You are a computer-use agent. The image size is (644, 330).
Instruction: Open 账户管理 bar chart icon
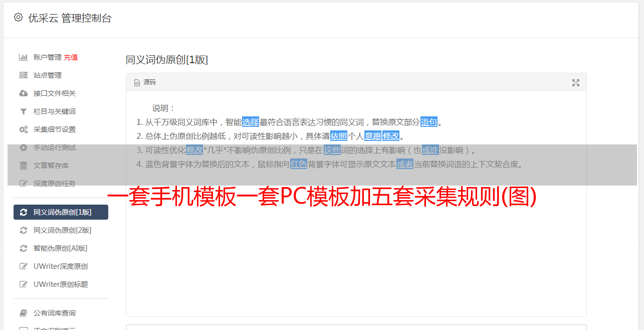[x=23, y=57]
